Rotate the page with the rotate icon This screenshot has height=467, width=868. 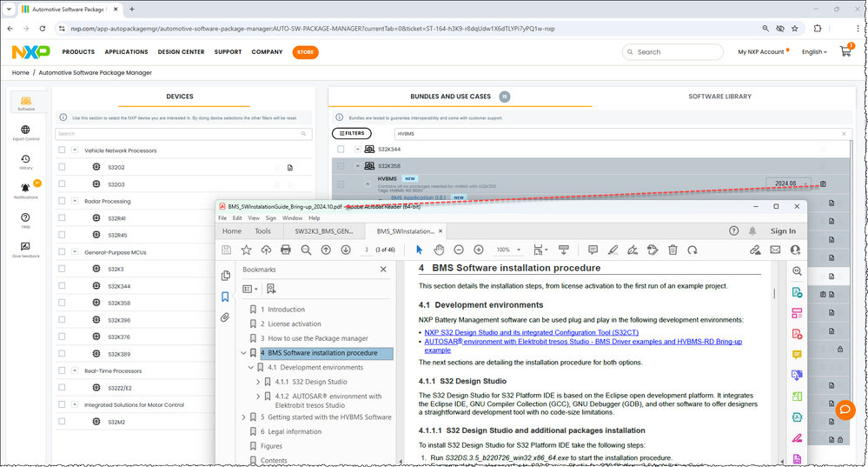pyautogui.click(x=692, y=250)
